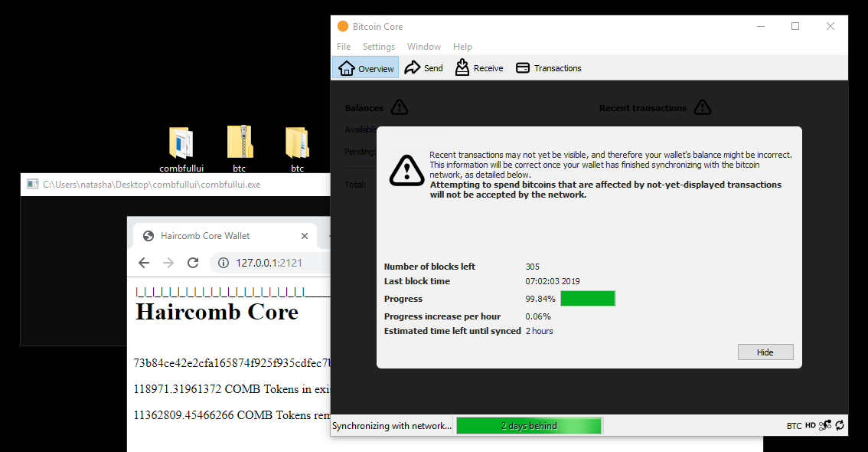Click the comb teeth graphic on Haircomb page
The image size is (868, 452).
coord(233,292)
